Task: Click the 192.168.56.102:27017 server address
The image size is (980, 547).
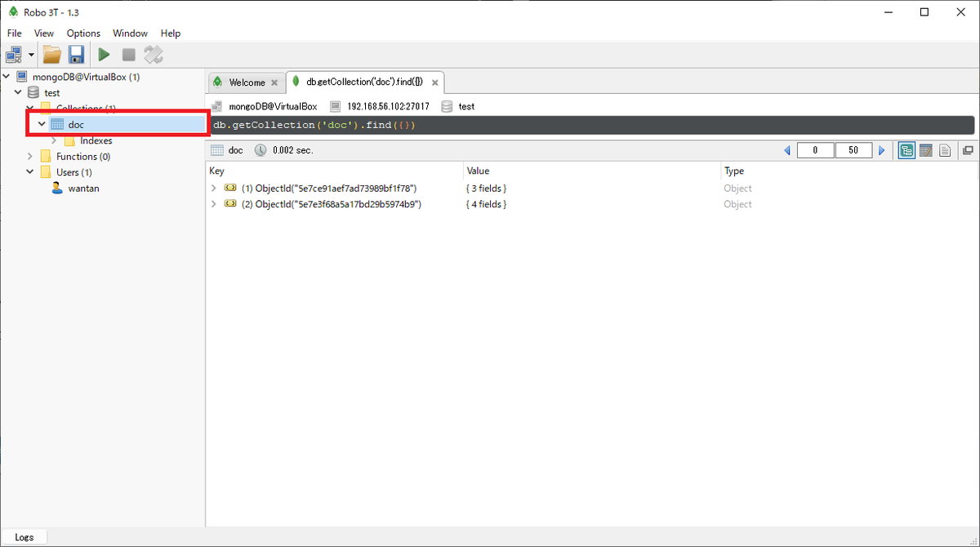Action: pyautogui.click(x=387, y=106)
